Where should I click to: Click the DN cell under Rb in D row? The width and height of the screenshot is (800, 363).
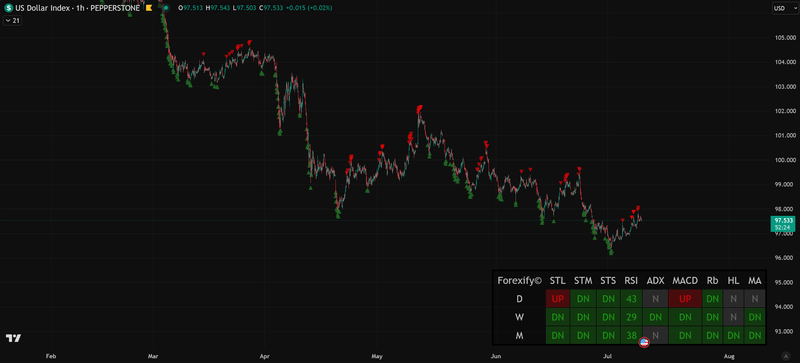click(x=712, y=299)
